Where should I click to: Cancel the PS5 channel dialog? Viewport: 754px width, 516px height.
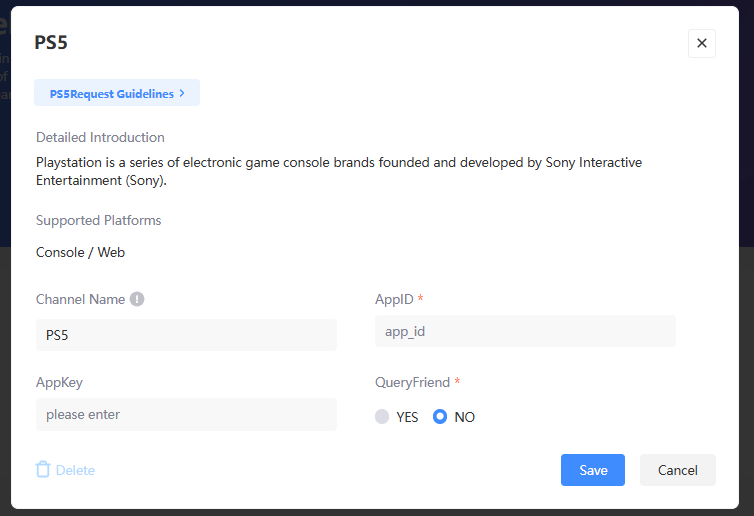point(678,470)
